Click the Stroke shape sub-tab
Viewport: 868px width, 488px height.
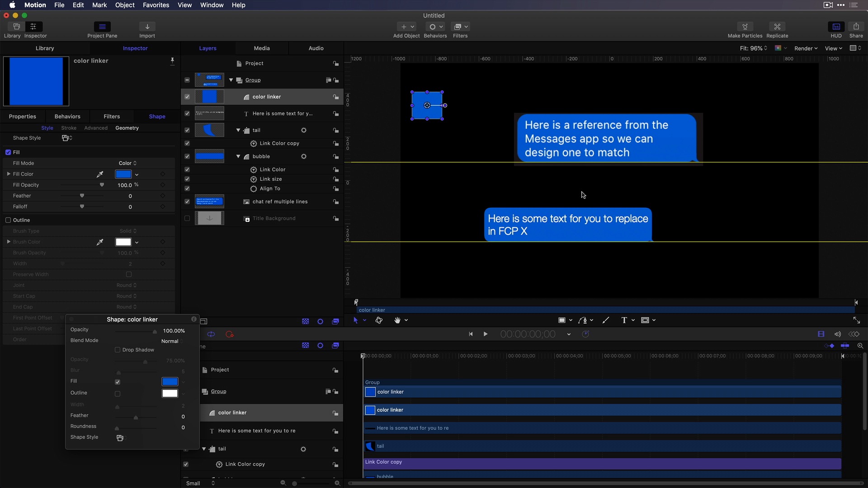click(69, 128)
